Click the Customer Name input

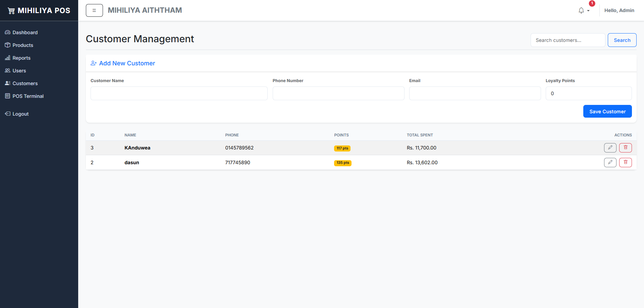coord(179,94)
